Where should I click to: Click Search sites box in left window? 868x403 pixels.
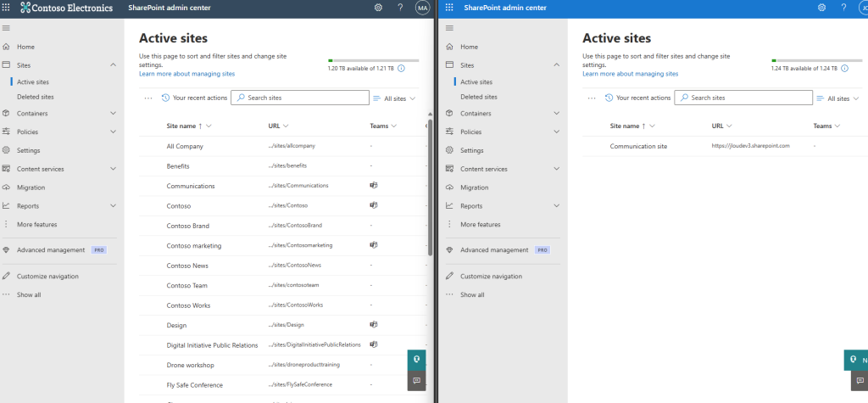click(x=300, y=98)
